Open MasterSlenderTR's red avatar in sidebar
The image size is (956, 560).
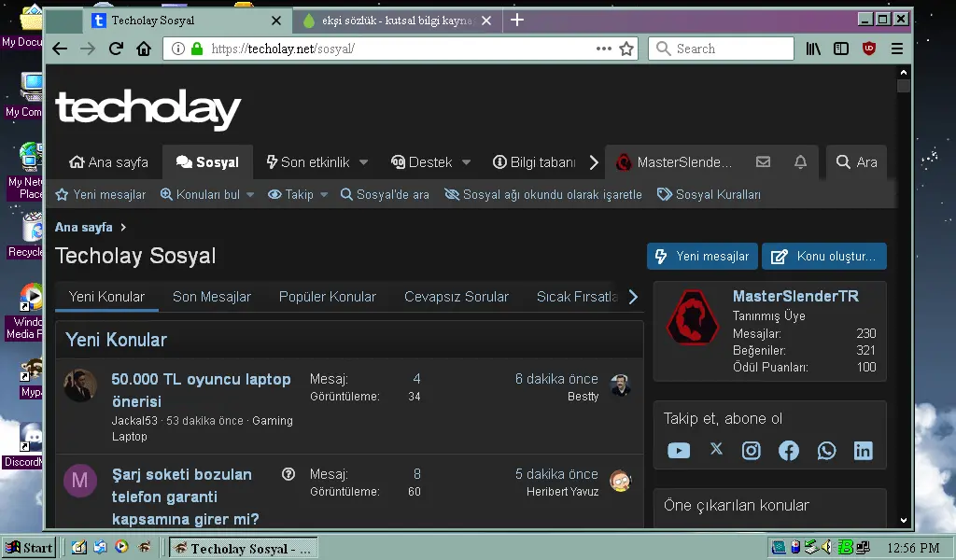tap(692, 317)
